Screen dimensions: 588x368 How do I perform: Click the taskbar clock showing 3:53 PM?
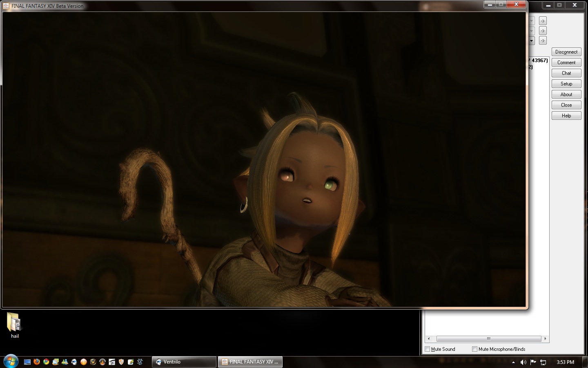[565, 362]
